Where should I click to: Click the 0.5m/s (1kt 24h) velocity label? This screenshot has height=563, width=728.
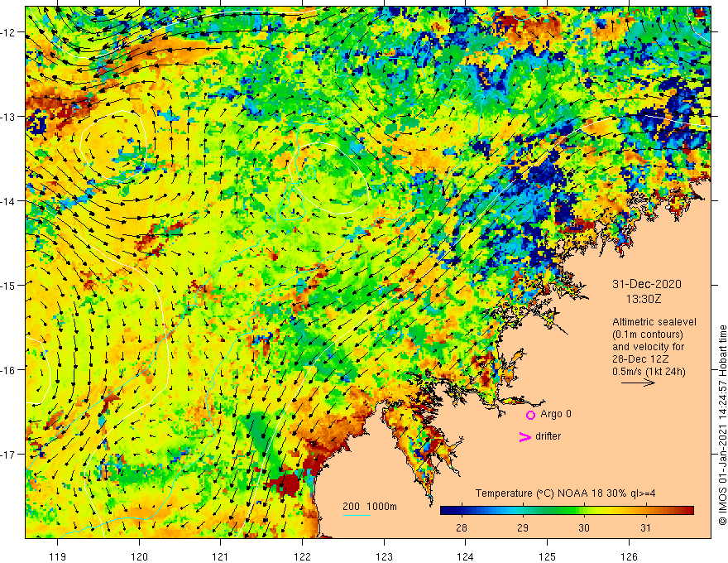[x=649, y=372]
